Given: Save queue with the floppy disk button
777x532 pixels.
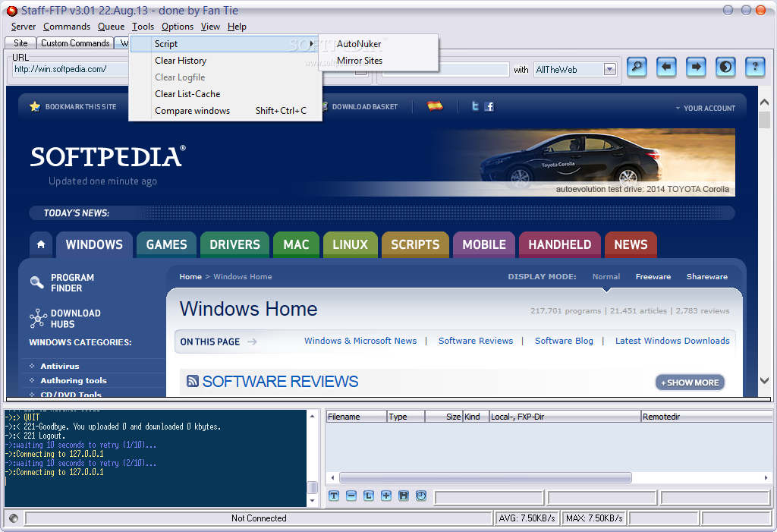Looking at the screenshot, I should (x=404, y=496).
